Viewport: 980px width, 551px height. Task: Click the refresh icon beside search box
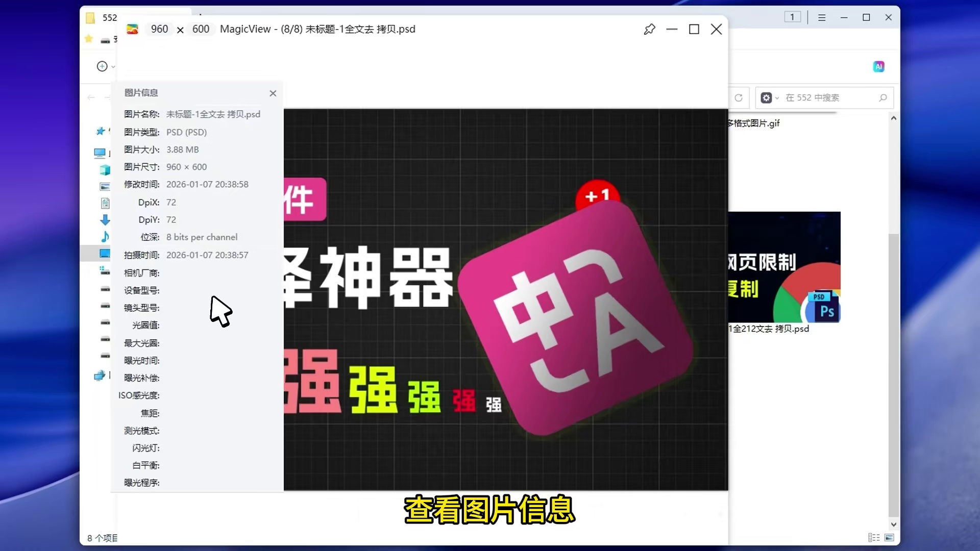point(739,97)
